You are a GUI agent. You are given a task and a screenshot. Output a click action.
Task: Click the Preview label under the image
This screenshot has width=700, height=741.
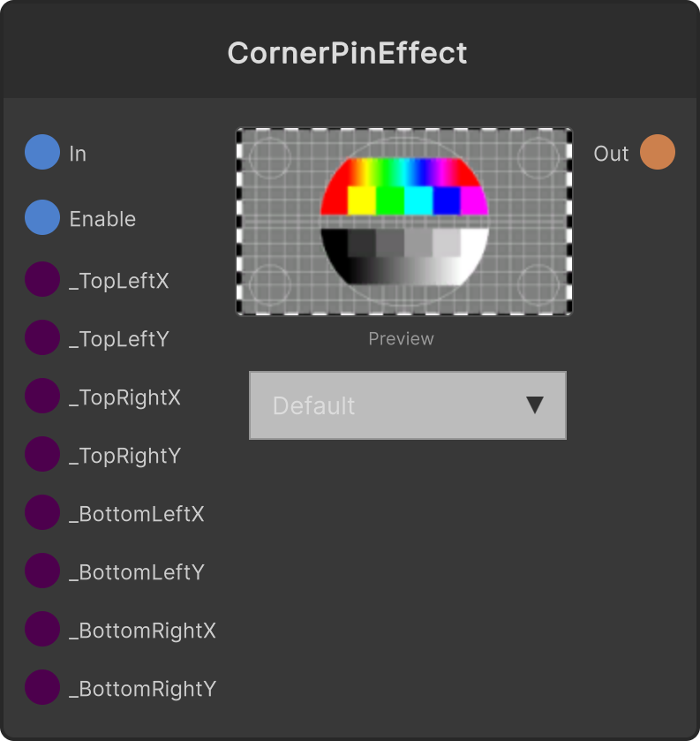coord(401,339)
